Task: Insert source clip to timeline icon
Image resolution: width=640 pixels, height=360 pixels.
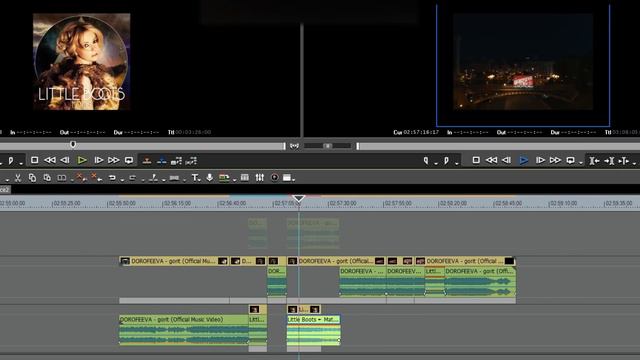Action: coord(147,161)
